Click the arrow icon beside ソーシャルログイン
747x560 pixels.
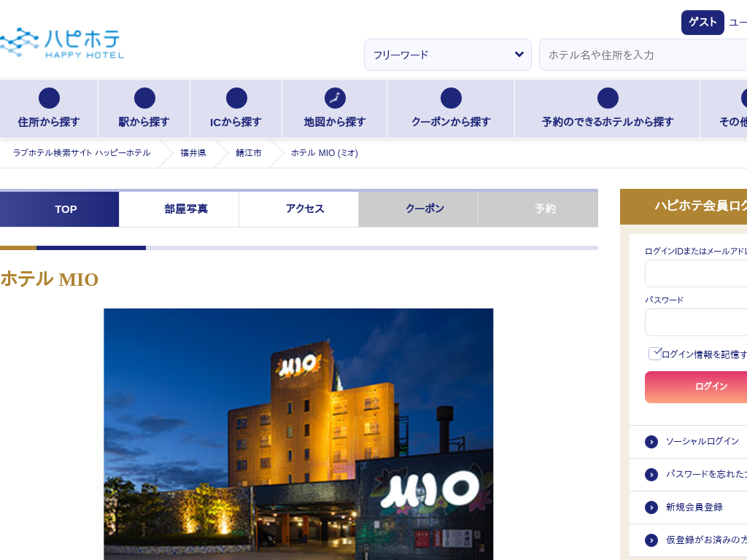tap(651, 442)
